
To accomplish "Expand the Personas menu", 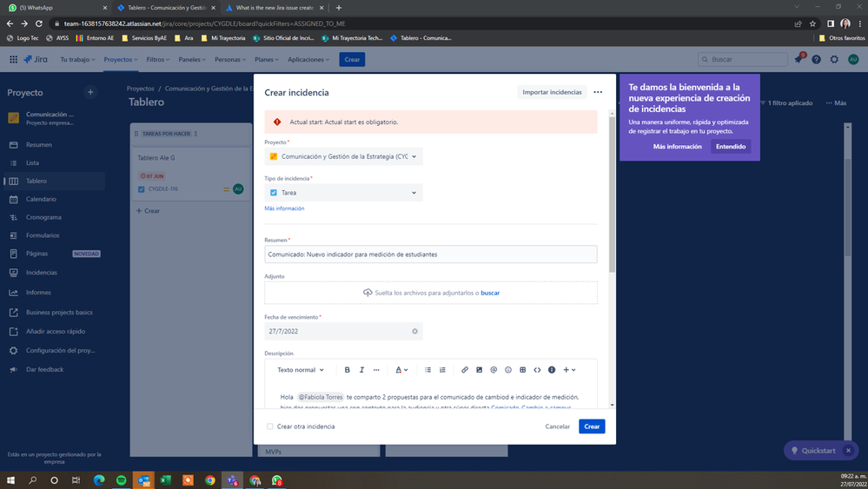I will [230, 59].
